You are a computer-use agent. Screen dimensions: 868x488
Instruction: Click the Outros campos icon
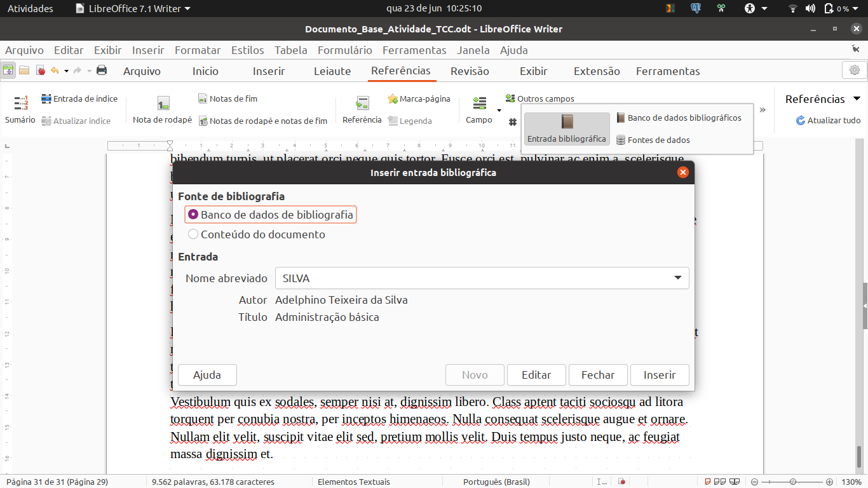(x=510, y=98)
